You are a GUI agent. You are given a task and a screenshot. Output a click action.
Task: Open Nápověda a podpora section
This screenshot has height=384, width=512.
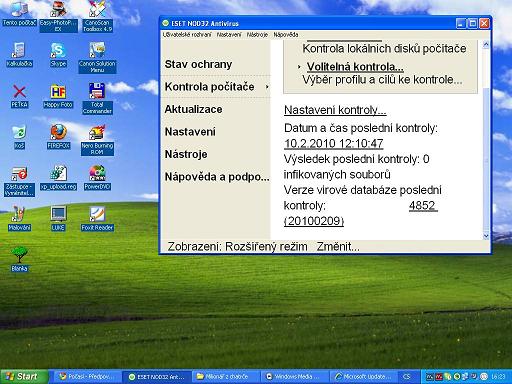(217, 177)
